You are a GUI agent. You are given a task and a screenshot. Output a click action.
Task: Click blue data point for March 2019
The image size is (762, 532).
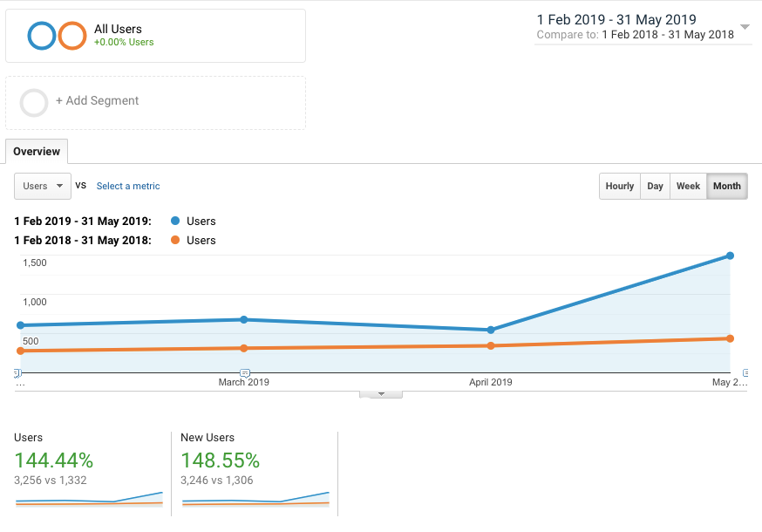tap(244, 320)
